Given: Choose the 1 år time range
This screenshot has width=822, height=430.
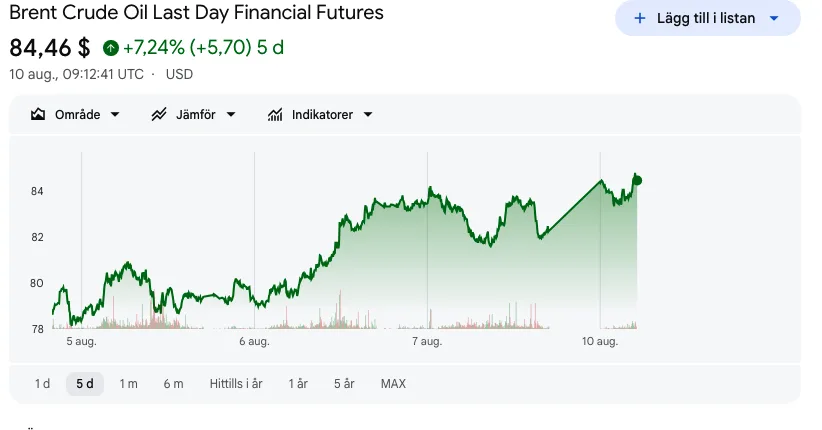Looking at the screenshot, I should pyautogui.click(x=298, y=384).
